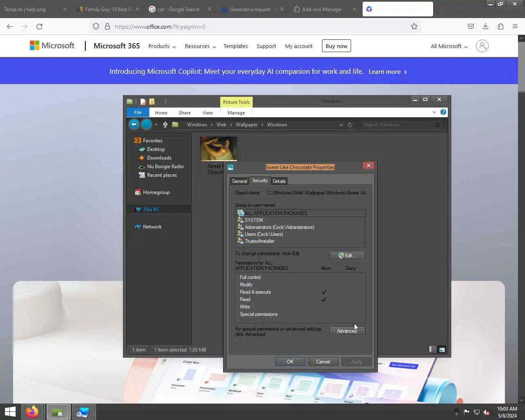Click the Buy now button
Screen dimensions: 525x420
tap(336, 46)
